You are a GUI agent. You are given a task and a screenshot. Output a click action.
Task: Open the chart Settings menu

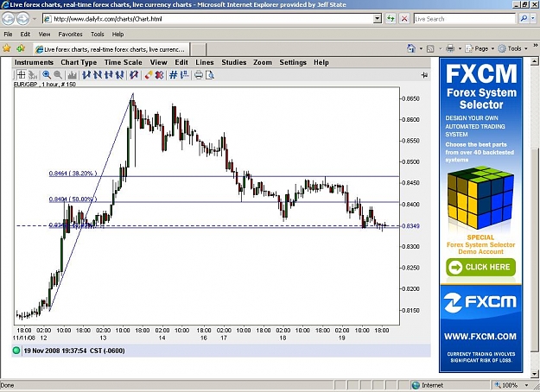pyautogui.click(x=293, y=62)
